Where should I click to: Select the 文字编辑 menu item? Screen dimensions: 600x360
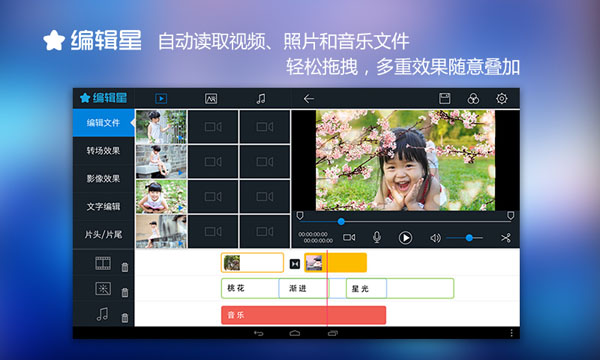tap(103, 207)
